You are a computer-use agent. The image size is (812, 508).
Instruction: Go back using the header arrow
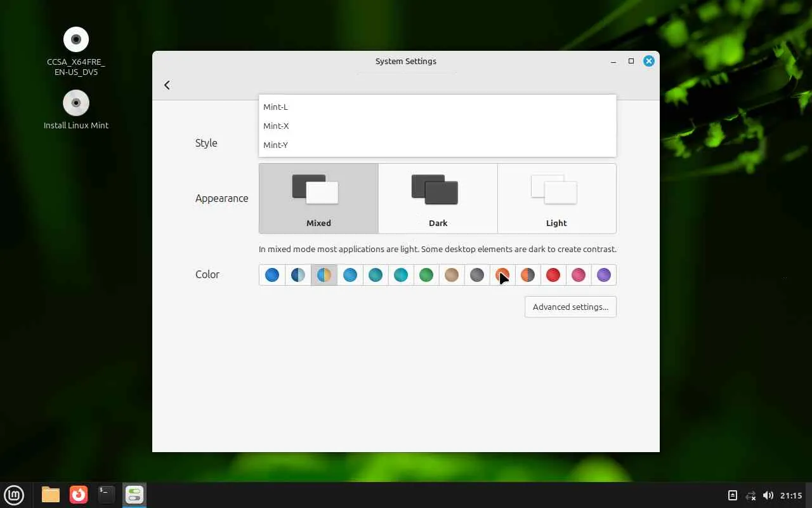(167, 85)
